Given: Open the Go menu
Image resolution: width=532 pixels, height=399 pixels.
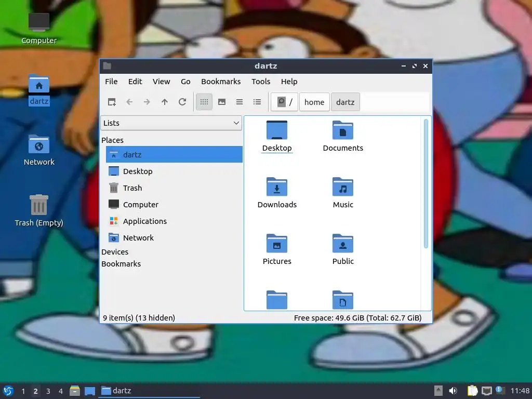Looking at the screenshot, I should [185, 82].
